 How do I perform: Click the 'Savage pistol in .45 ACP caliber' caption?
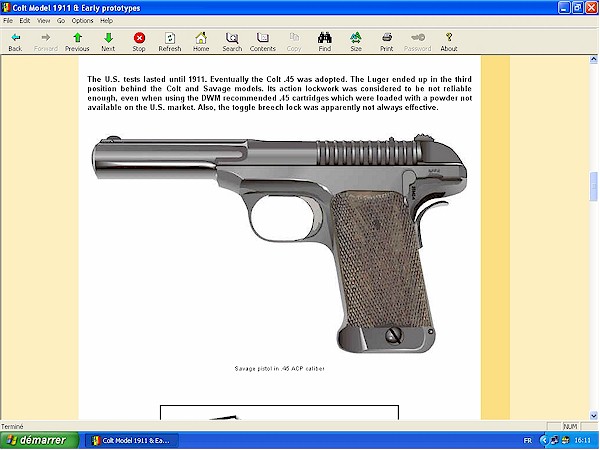pos(279,368)
